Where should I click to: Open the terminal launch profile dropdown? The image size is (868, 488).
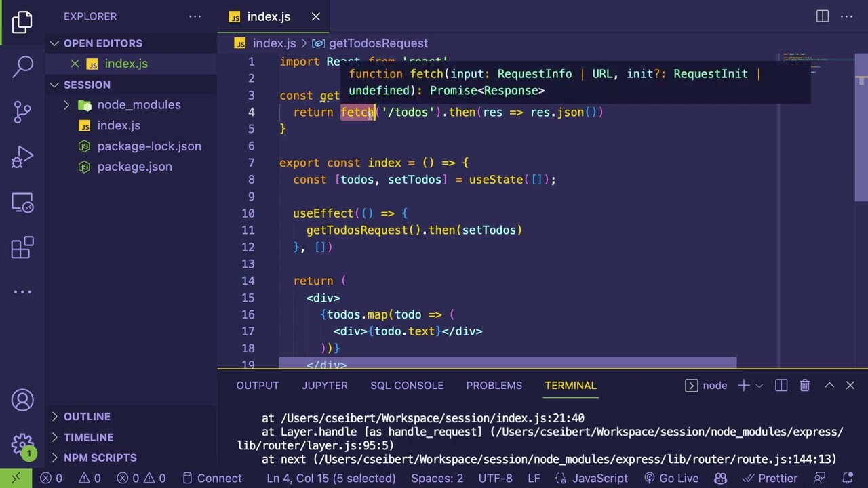pyautogui.click(x=759, y=386)
